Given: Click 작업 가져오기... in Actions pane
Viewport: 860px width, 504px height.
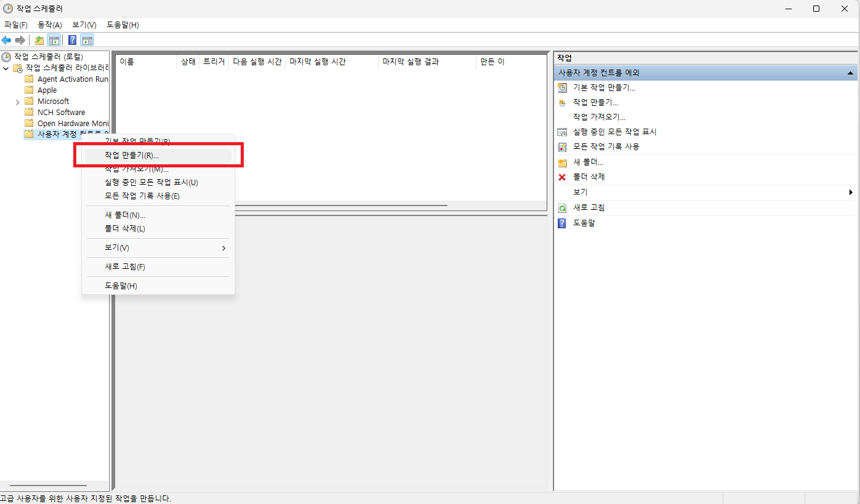Looking at the screenshot, I should pos(599,117).
